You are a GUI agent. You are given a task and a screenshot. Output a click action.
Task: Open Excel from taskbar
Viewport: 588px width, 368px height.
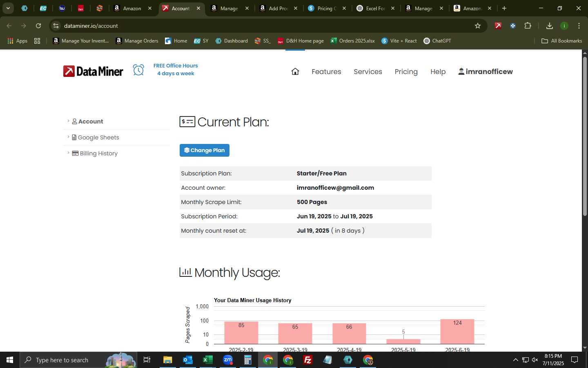coord(207,360)
